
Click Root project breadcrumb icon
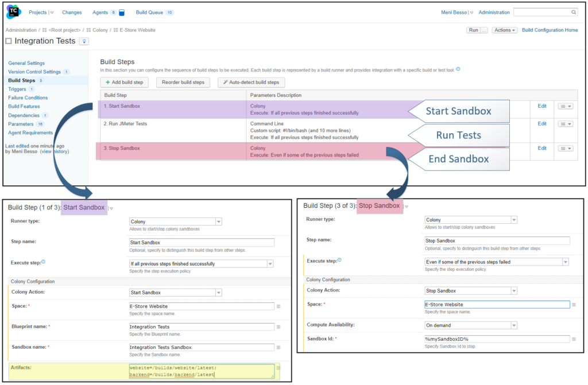(44, 30)
